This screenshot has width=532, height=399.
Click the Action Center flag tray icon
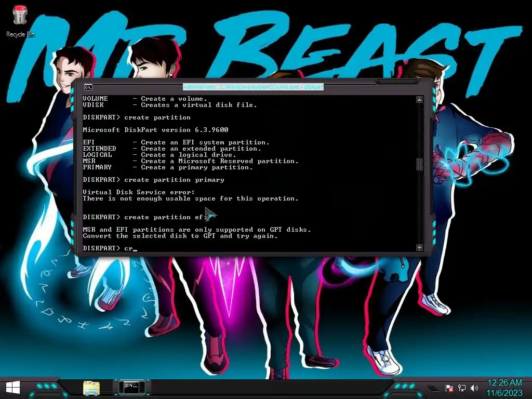(449, 388)
